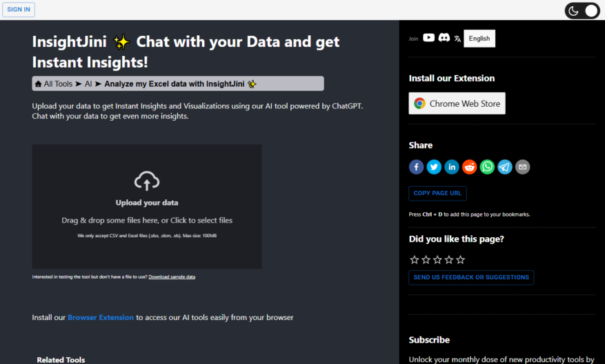Click the 'Did you like this page?' heading
This screenshot has width=605, height=364.
tap(456, 239)
